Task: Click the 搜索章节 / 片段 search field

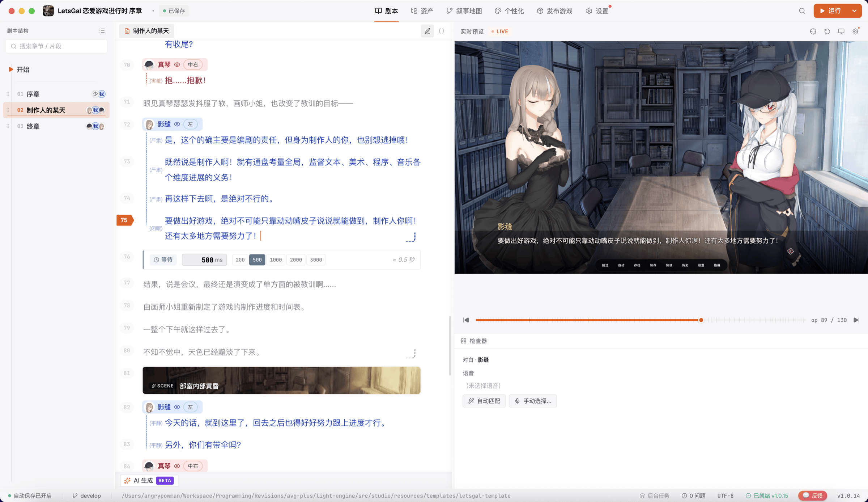Action: [56, 46]
